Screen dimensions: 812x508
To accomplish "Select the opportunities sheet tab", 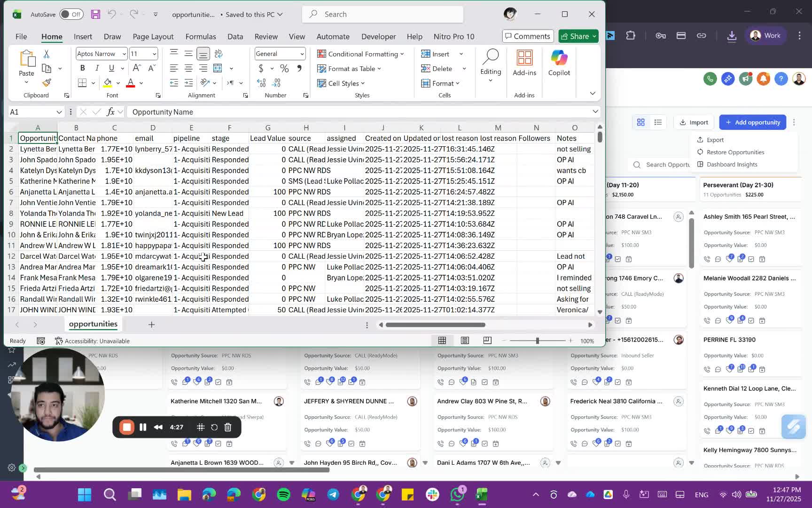I will [x=93, y=324].
